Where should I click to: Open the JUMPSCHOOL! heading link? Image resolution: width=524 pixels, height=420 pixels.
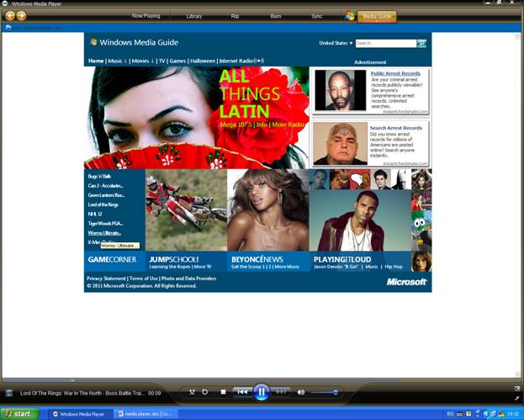coord(174,259)
